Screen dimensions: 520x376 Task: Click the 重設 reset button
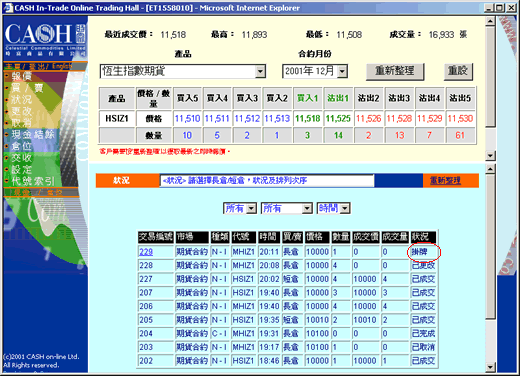pos(458,71)
